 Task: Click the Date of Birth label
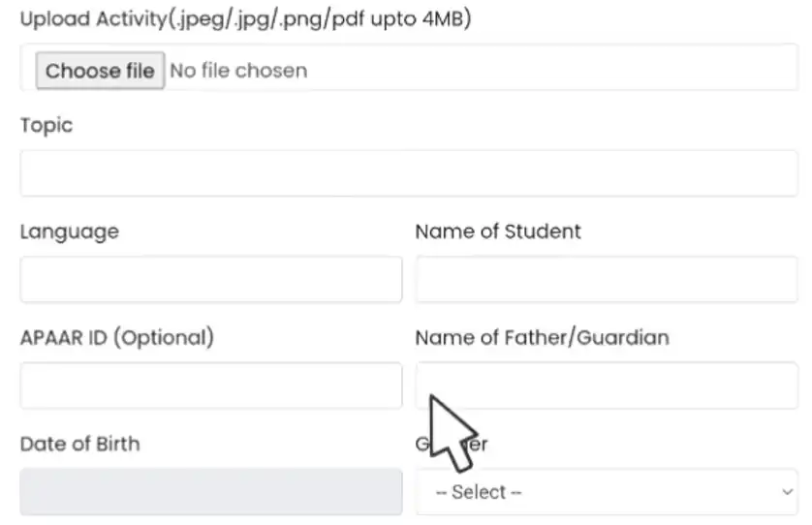80,445
